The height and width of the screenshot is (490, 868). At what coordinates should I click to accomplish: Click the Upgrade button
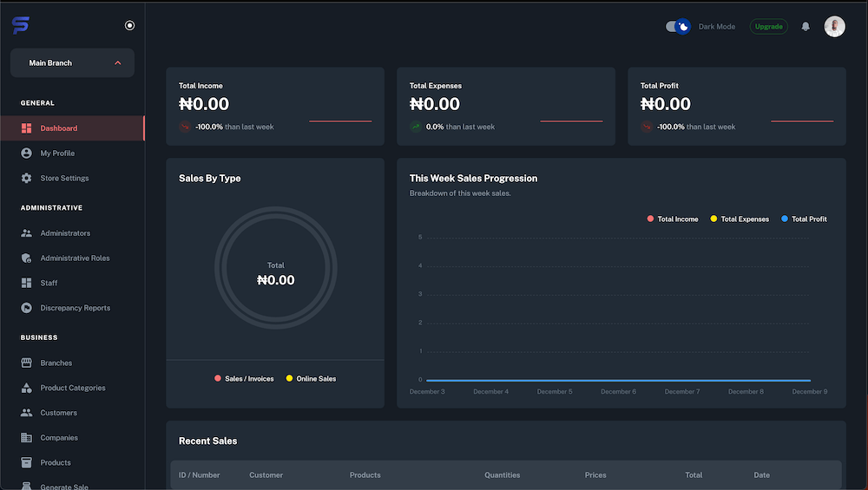coord(768,27)
